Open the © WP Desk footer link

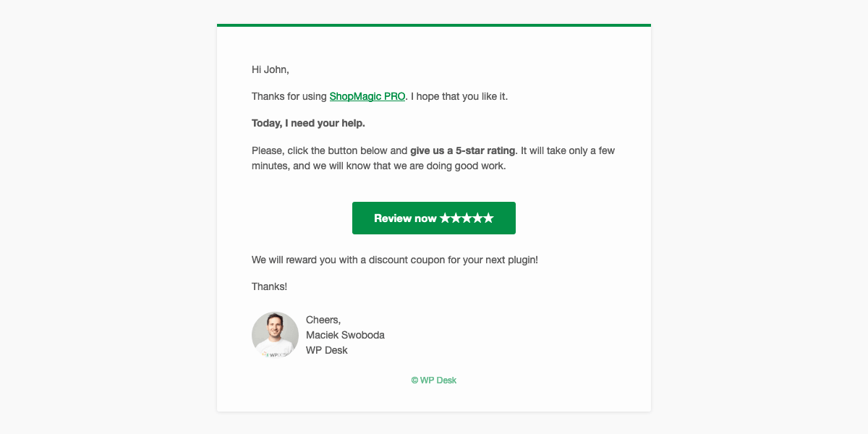point(434,380)
